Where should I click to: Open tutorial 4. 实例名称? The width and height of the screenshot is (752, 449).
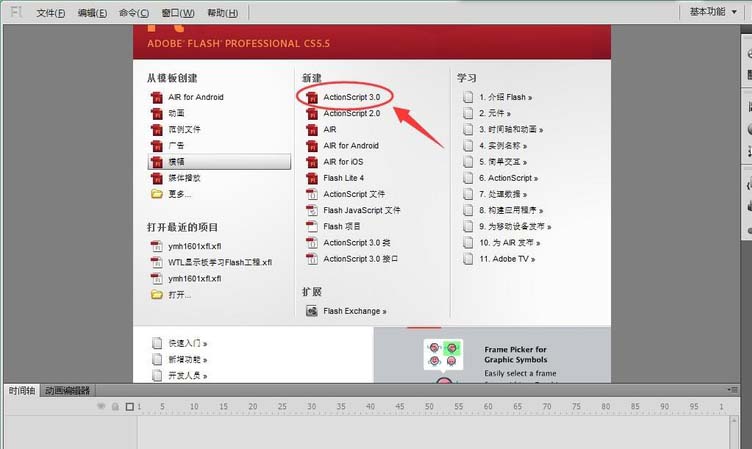coord(503,146)
